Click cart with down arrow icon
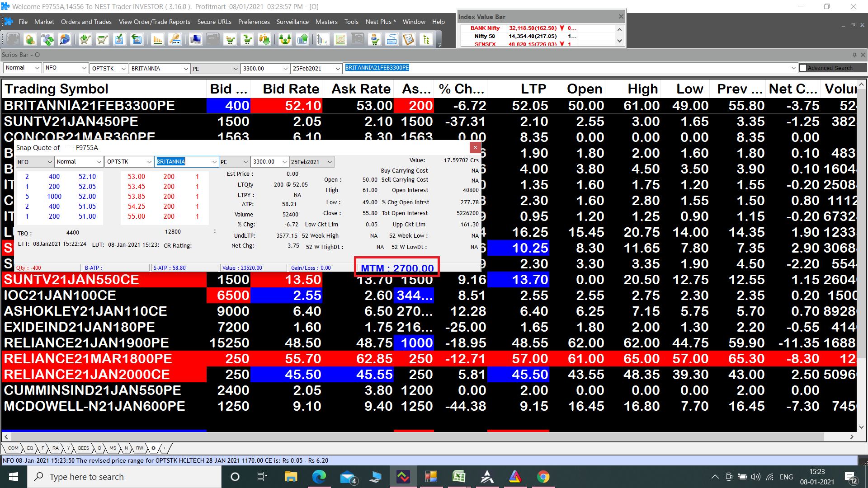Image resolution: width=868 pixels, height=488 pixels. coord(247,40)
